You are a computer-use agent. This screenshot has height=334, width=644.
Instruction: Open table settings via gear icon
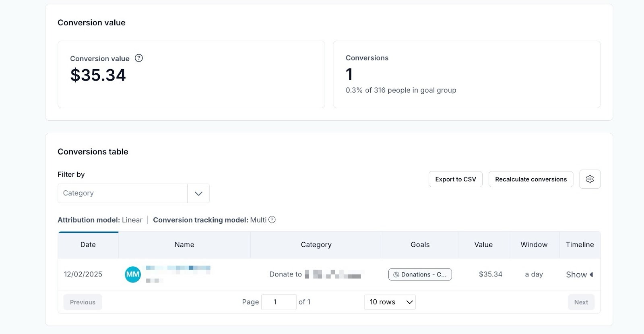click(x=590, y=179)
